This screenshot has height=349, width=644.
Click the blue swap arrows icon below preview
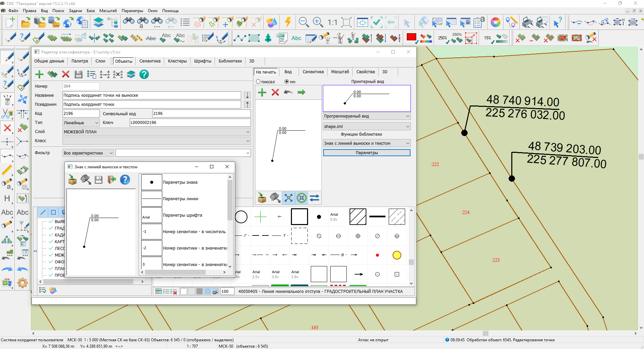tap(314, 198)
